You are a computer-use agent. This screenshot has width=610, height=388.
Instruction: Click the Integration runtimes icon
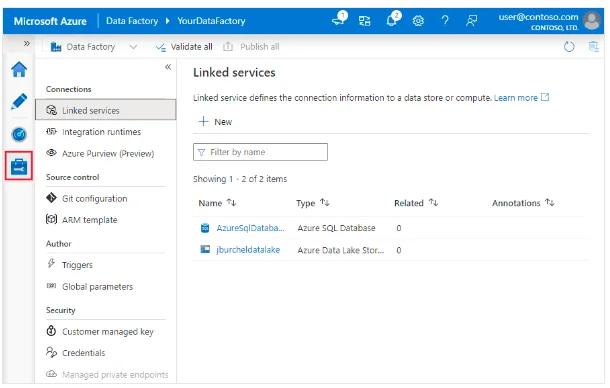pos(51,131)
